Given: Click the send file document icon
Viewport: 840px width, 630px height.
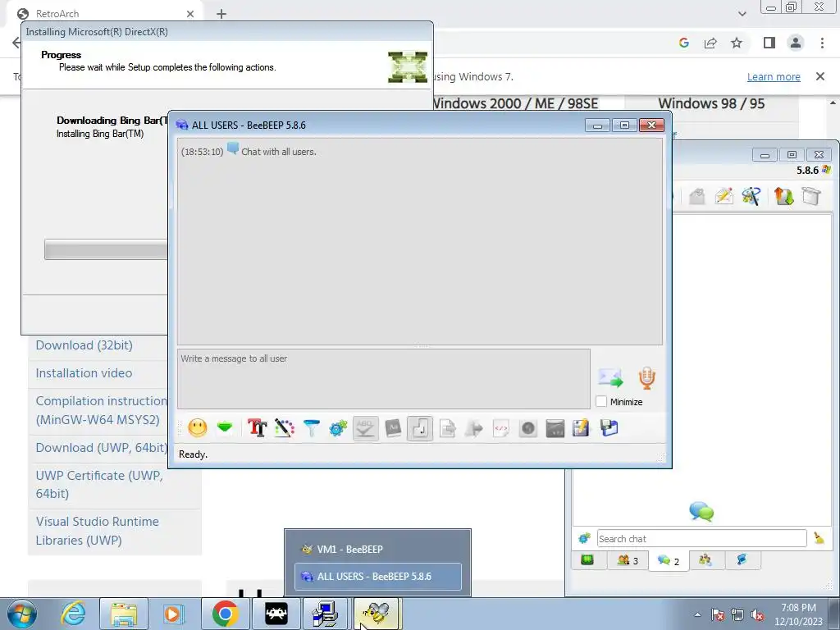Looking at the screenshot, I should click(x=447, y=428).
